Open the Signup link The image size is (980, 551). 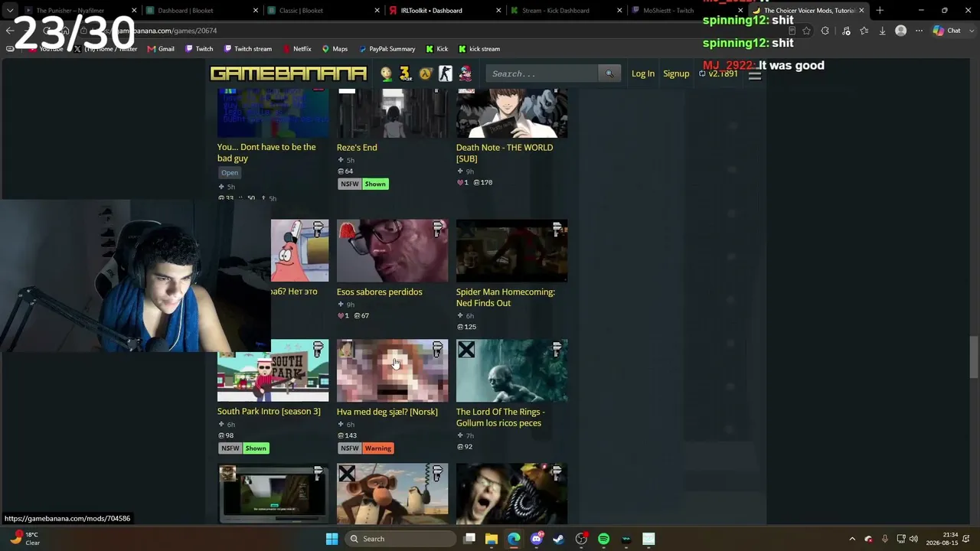676,73
